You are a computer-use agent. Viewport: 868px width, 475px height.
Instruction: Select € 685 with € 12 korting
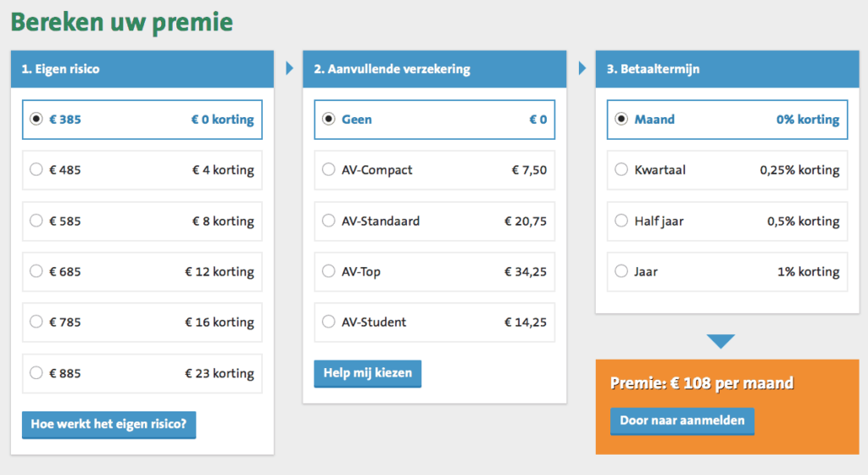36,271
